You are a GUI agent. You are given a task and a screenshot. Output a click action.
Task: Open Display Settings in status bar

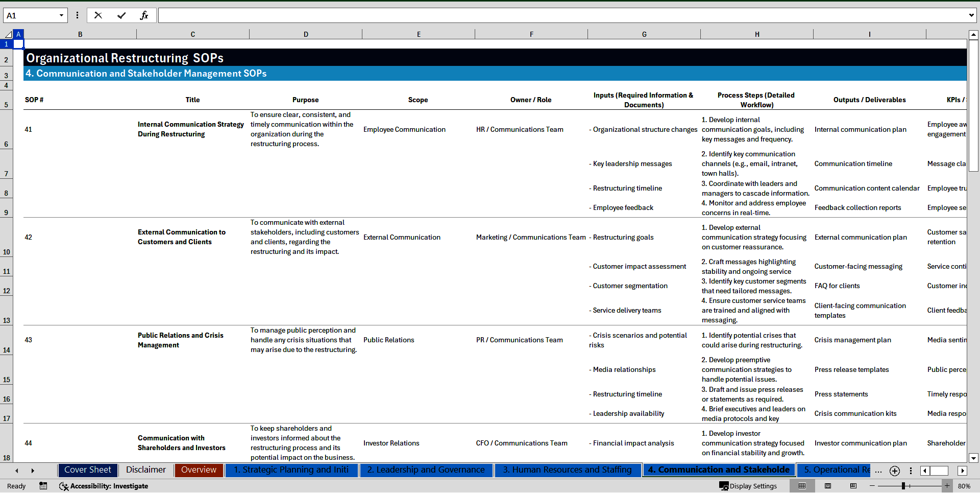click(x=748, y=486)
